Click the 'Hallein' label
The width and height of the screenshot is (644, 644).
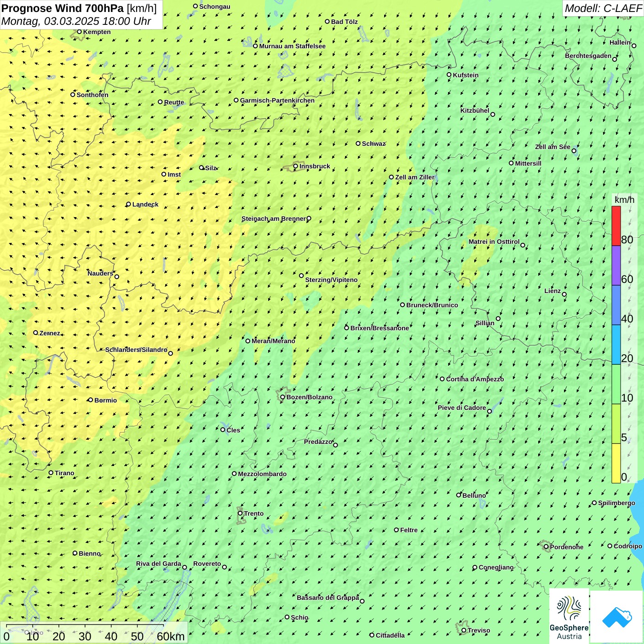620,42
